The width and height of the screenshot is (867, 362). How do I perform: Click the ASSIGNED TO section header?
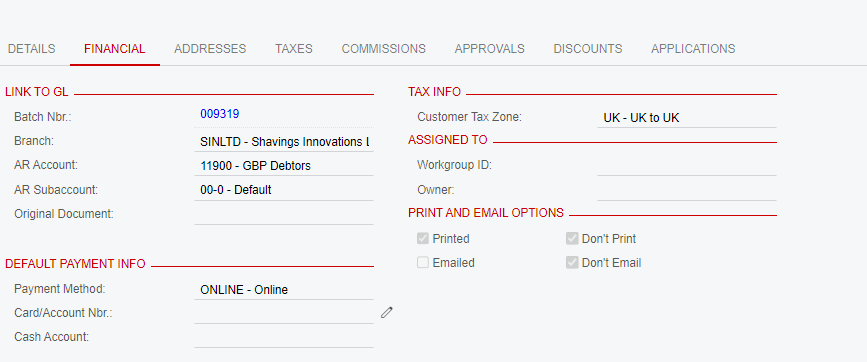click(448, 140)
